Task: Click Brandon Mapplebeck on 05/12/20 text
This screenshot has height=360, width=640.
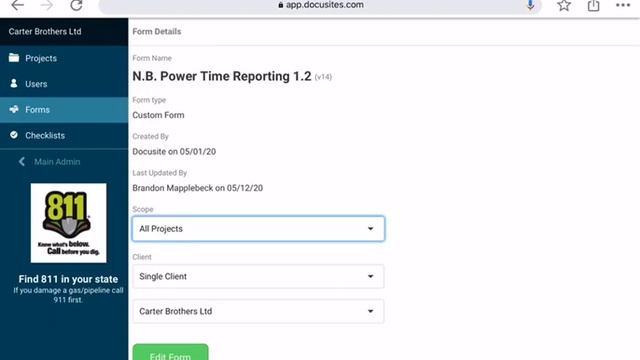Action: (x=198, y=188)
